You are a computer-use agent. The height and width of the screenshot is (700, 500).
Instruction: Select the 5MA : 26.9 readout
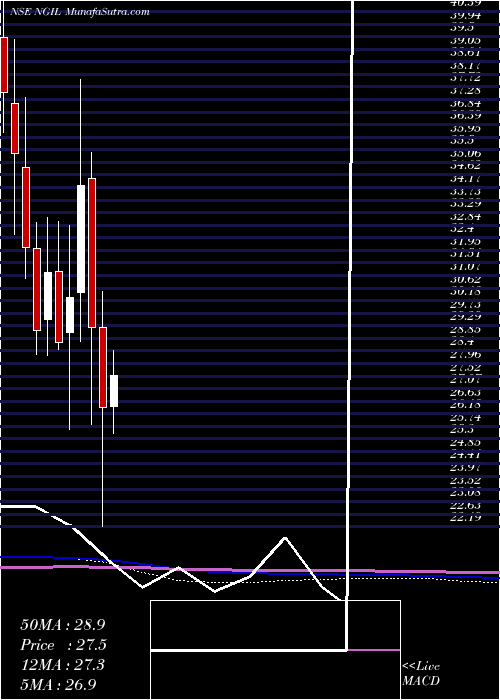(58, 683)
